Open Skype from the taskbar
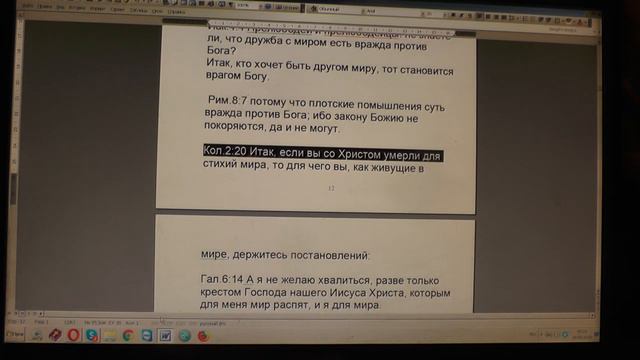The width and height of the screenshot is (640, 360). click(92, 336)
